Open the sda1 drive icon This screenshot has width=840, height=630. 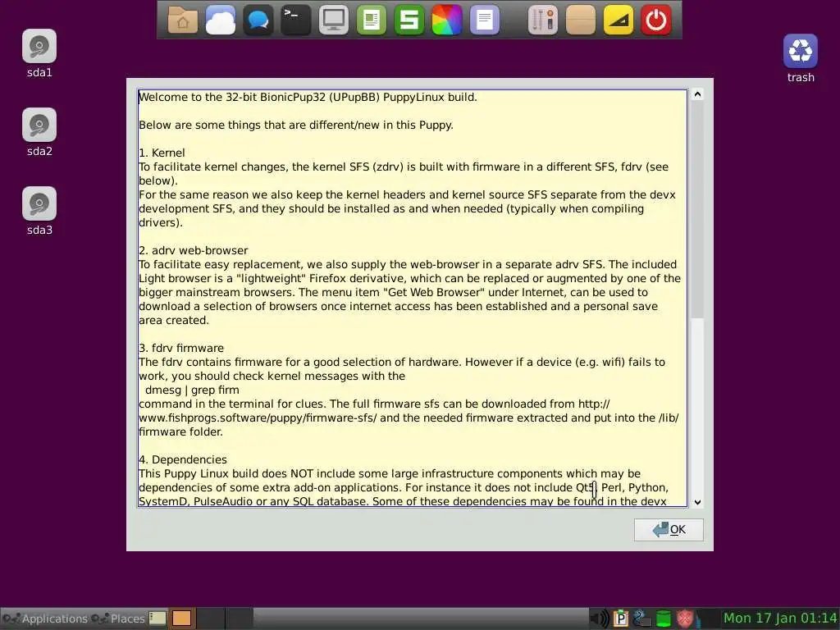point(39,46)
